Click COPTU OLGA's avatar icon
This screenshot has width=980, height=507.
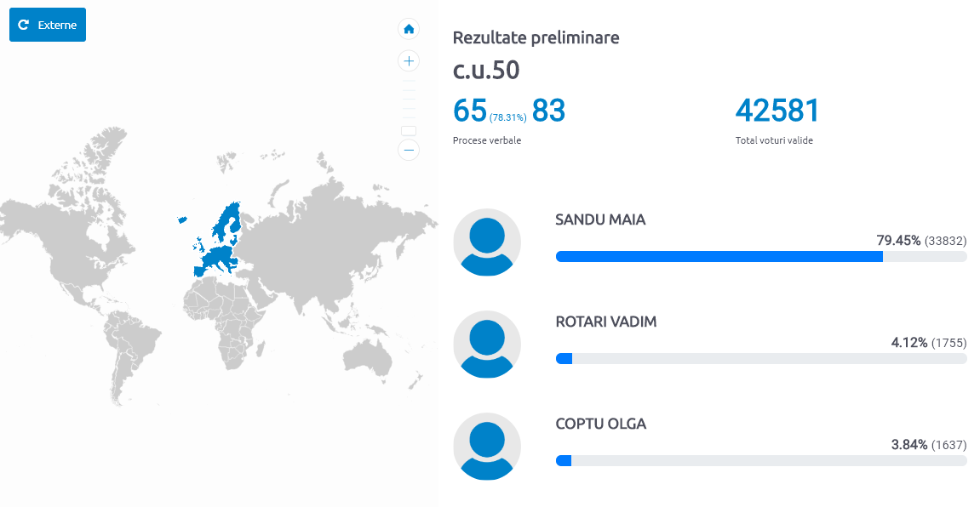tap(487, 447)
